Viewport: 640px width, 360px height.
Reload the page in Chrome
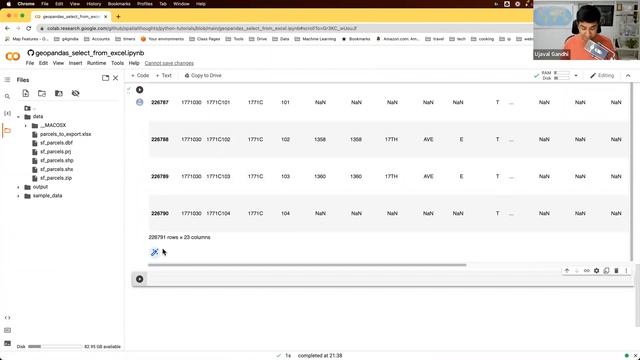(29, 28)
